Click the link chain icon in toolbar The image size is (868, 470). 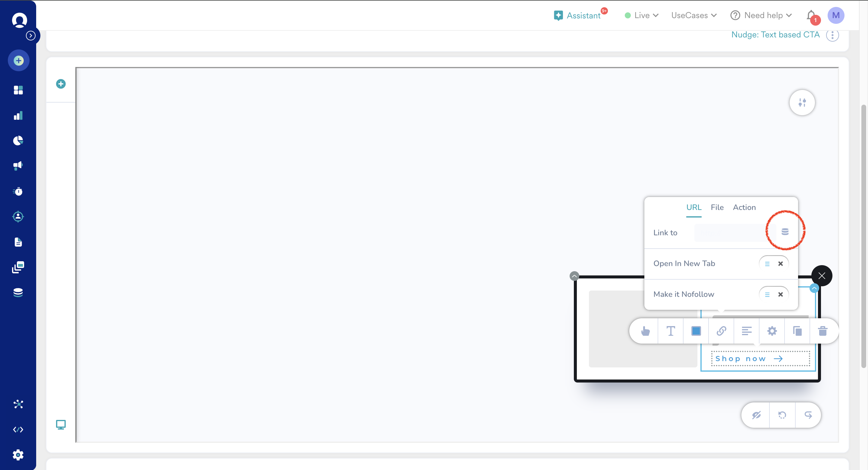(x=721, y=331)
